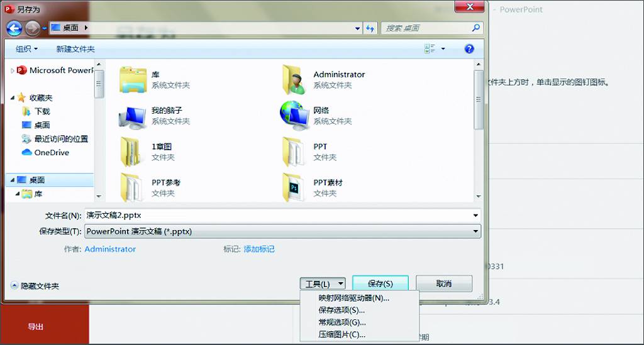Choose 保存选项(S)... from tools menu

coord(341,310)
